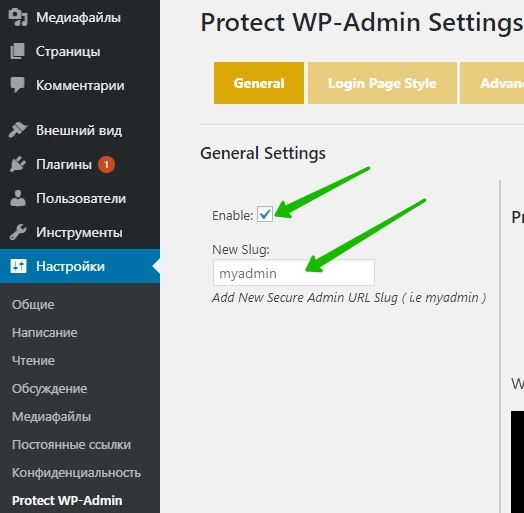Image resolution: width=524 pixels, height=513 pixels.
Task: Open the Общие settings submenu link
Action: coord(33,304)
